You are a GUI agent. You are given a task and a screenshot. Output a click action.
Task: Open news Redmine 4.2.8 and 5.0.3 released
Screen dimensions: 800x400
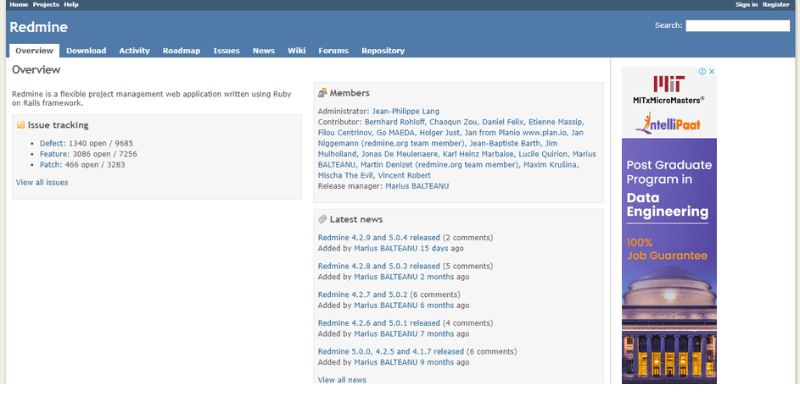[x=379, y=266]
